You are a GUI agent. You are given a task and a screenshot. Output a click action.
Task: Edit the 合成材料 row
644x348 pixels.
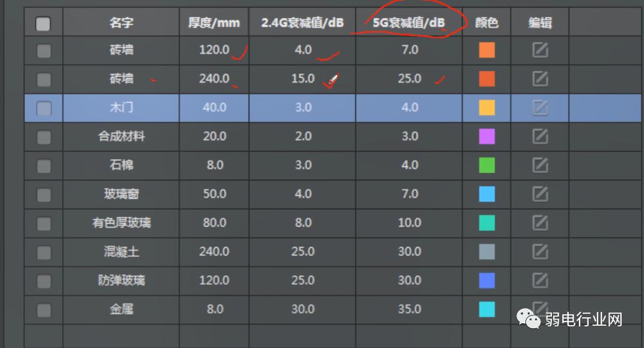click(540, 136)
